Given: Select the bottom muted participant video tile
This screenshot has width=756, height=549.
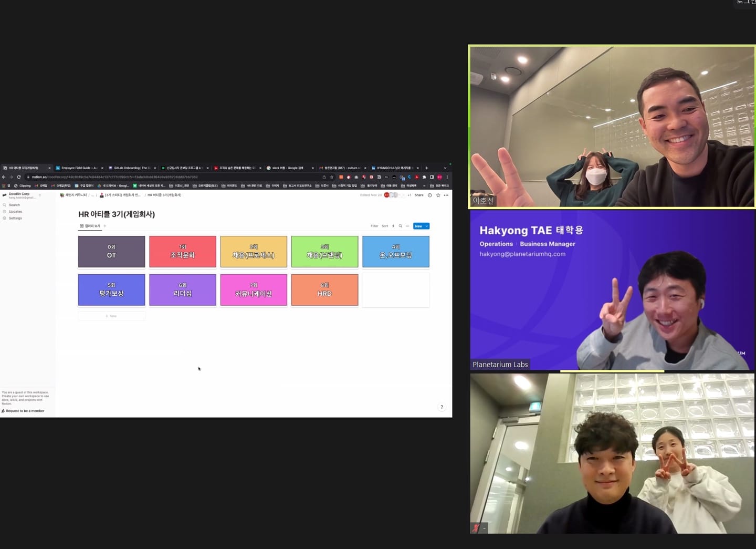Looking at the screenshot, I should (x=612, y=453).
